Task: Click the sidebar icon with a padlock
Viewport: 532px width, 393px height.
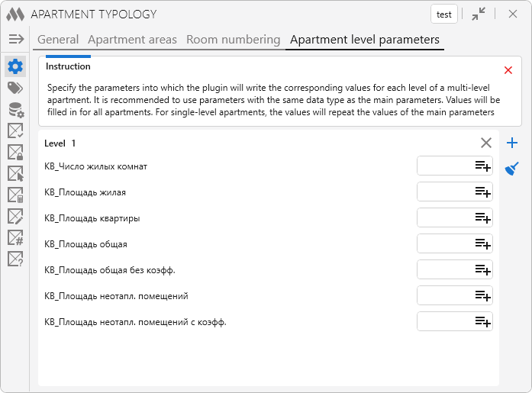Action: point(15,153)
